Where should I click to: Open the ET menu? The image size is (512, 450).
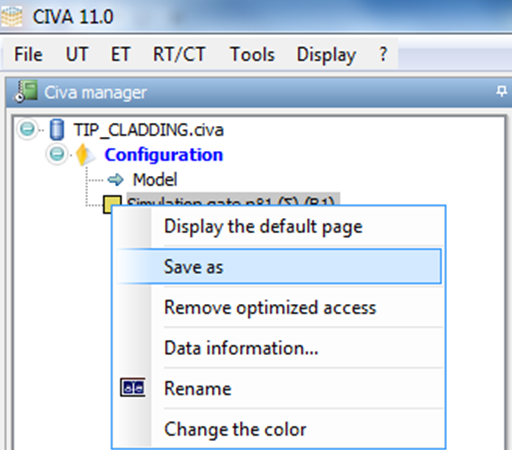(x=120, y=54)
